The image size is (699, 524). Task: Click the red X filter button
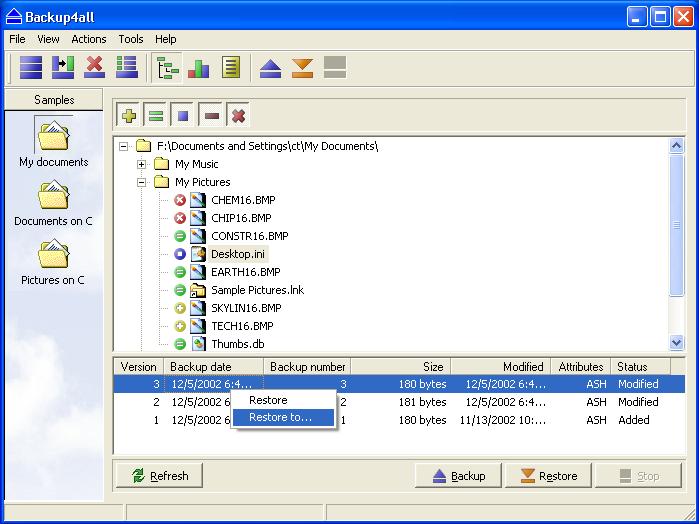[x=238, y=116]
